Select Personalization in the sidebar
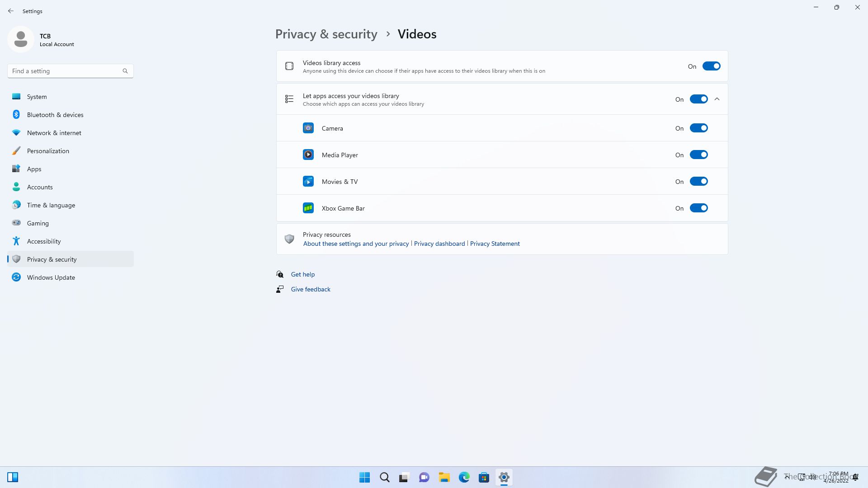 click(71, 151)
